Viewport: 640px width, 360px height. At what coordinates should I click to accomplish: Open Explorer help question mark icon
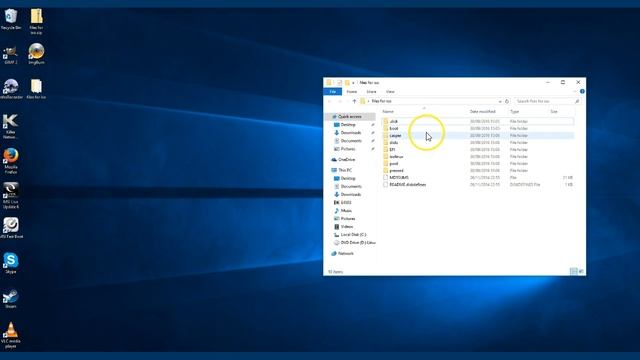click(x=582, y=91)
